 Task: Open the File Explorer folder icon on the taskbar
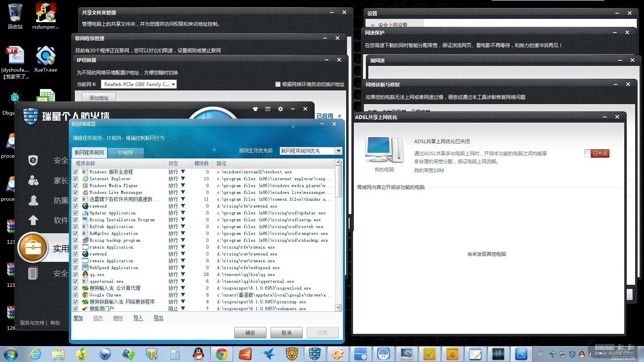click(x=59, y=354)
